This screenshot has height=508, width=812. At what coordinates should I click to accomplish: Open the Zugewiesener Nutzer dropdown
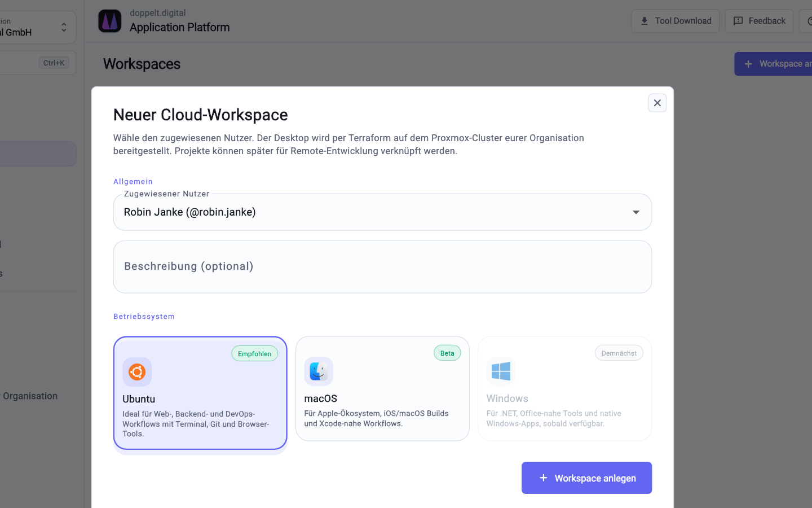(x=382, y=212)
